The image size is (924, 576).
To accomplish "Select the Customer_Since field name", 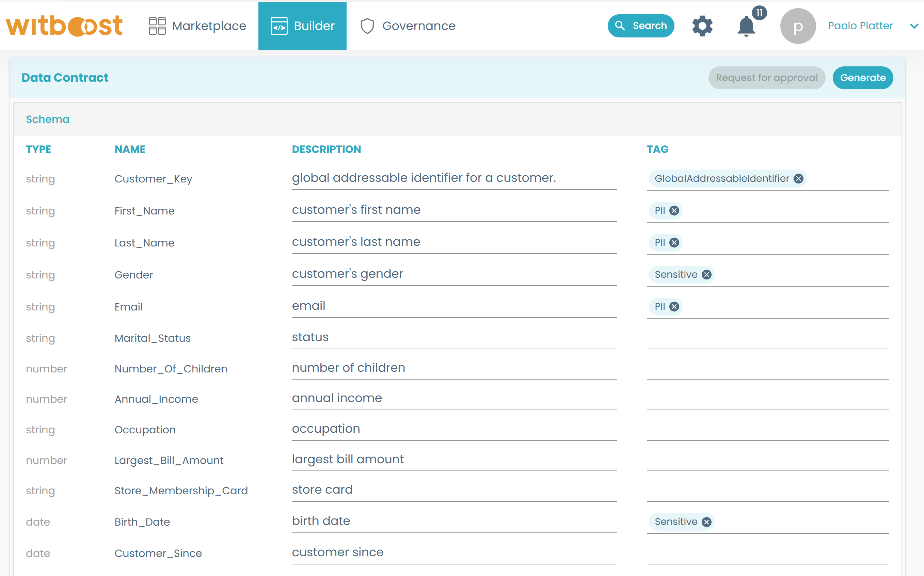I will 158,554.
